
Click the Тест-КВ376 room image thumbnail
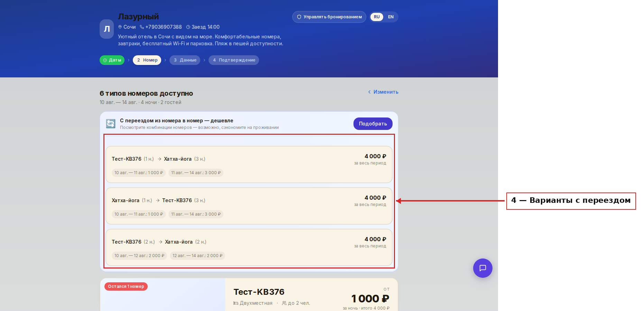tap(163, 295)
